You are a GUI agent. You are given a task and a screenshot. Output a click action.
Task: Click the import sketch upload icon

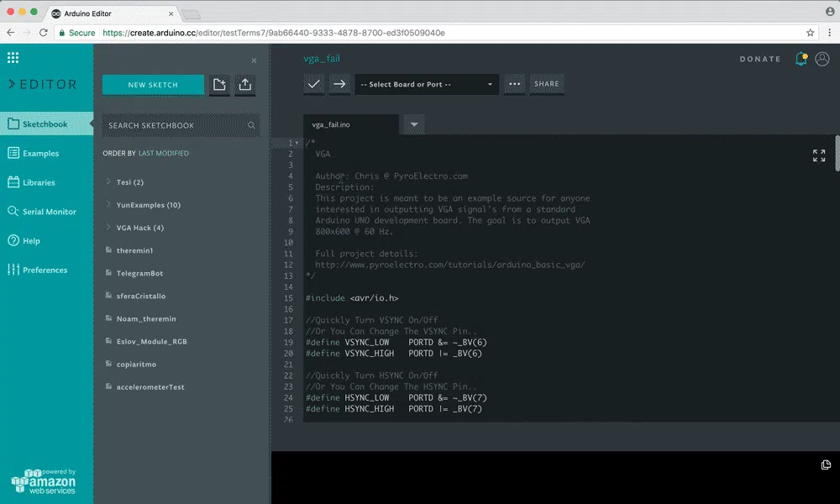tap(244, 85)
